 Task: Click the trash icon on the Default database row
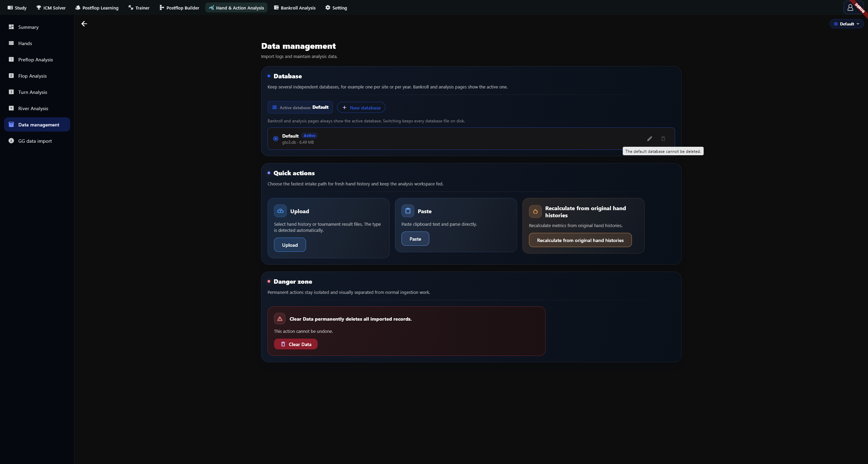click(x=663, y=139)
